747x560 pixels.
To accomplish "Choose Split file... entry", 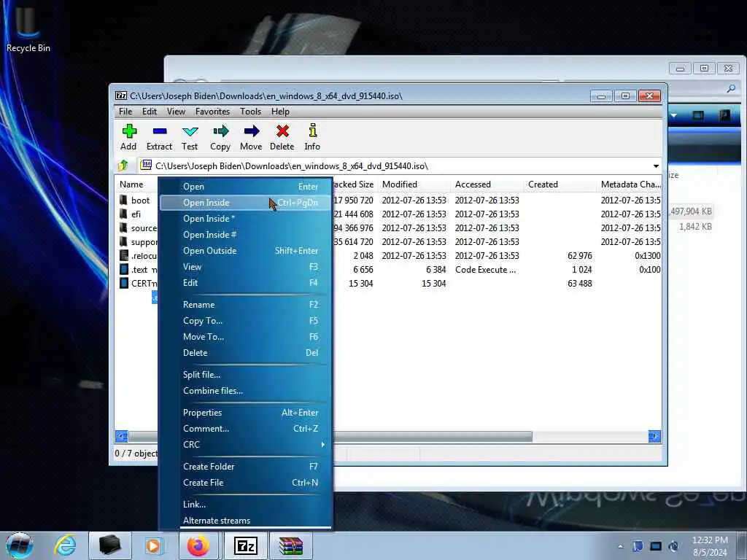I will (245, 375).
